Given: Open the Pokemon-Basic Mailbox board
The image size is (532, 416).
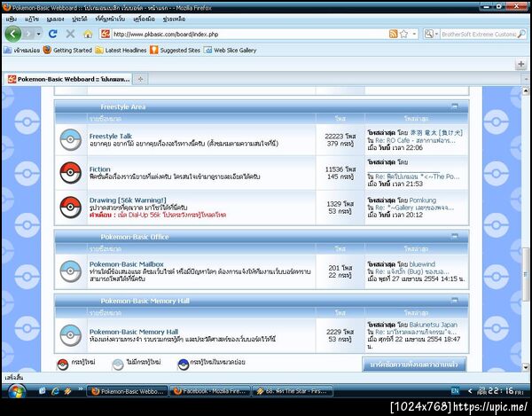Looking at the screenshot, I should (127, 264).
